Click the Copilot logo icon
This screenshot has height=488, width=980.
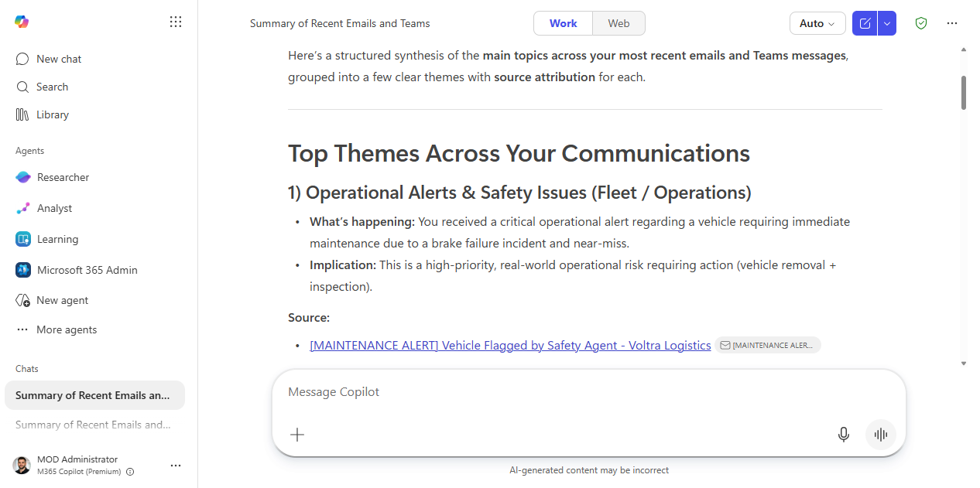tap(22, 22)
